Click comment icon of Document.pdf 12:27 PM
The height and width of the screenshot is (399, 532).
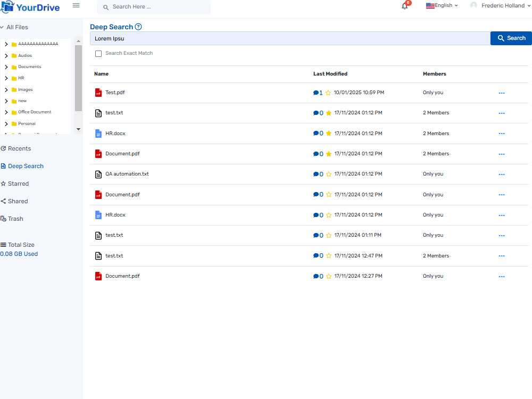315,277
